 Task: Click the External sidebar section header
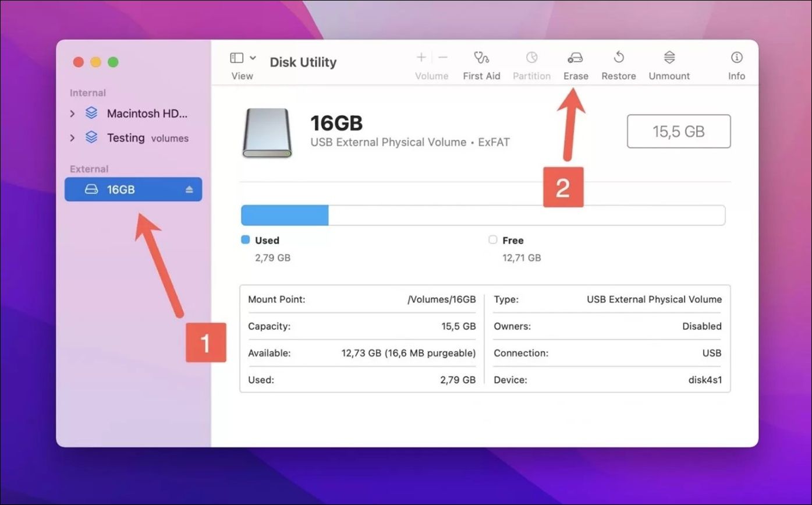[89, 169]
